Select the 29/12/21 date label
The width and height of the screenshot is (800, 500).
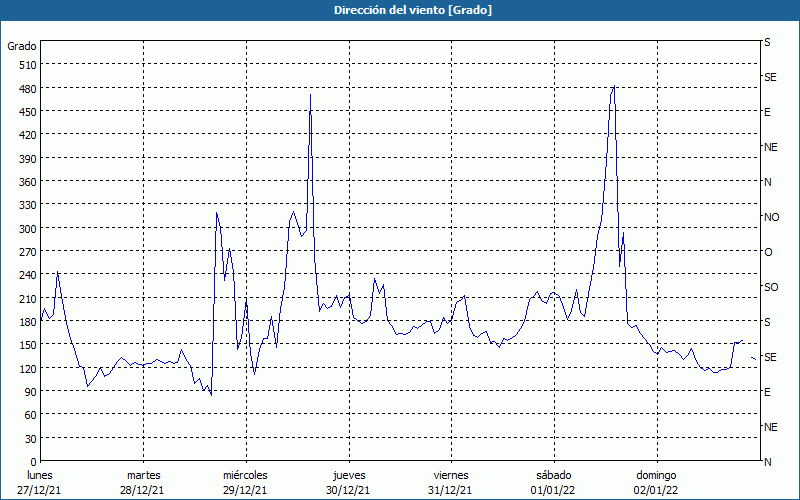click(x=245, y=490)
